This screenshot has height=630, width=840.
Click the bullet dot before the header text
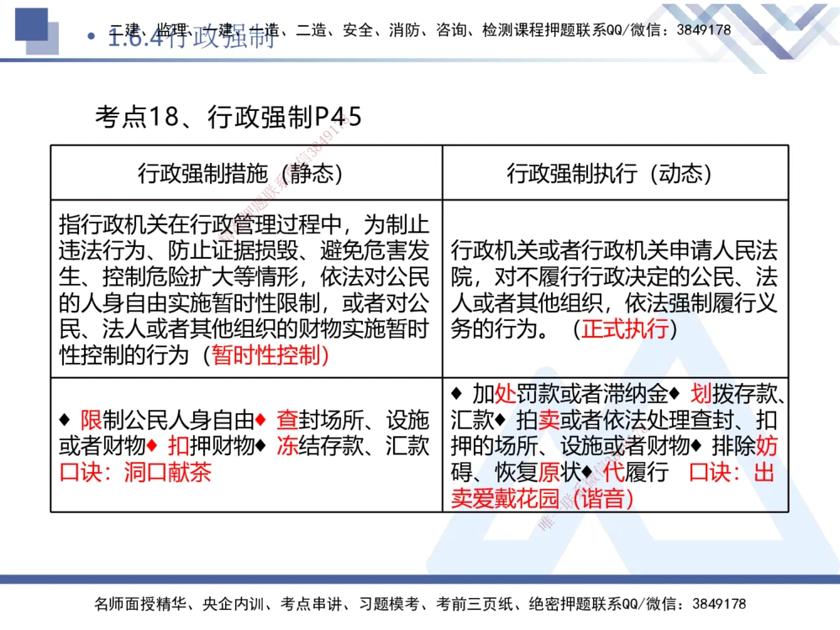point(91,36)
